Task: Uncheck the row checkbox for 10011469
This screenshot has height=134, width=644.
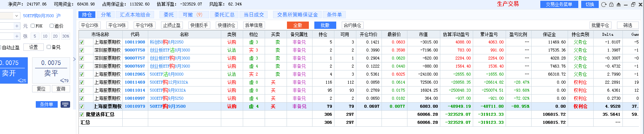Action: pyautogui.click(x=82, y=82)
